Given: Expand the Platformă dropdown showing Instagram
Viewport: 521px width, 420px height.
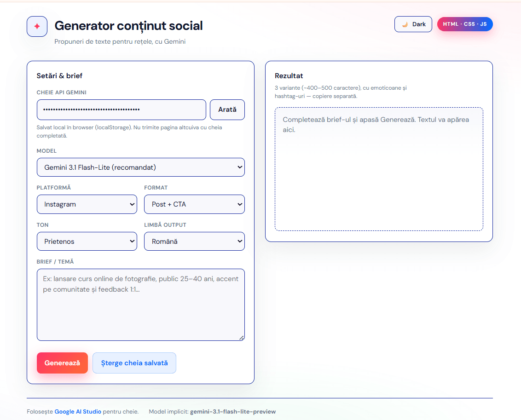Looking at the screenshot, I should click(87, 204).
